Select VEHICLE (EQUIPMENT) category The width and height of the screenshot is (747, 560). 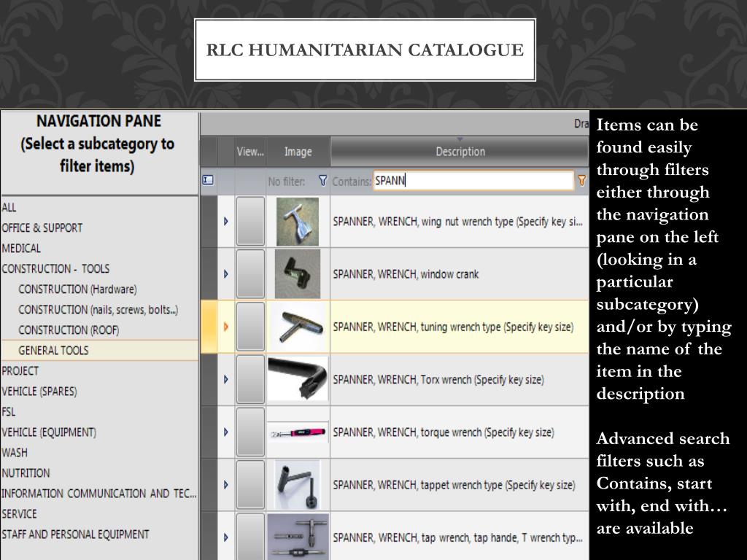[49, 432]
